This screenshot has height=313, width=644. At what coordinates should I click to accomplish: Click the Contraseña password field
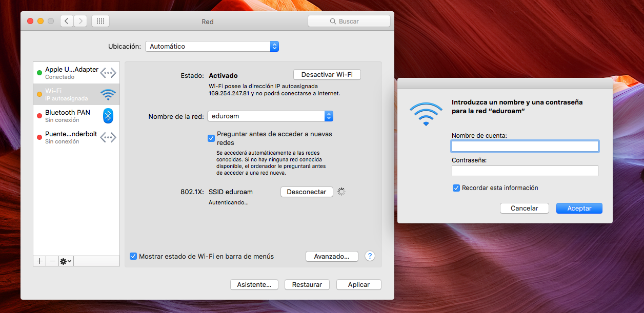pos(525,171)
